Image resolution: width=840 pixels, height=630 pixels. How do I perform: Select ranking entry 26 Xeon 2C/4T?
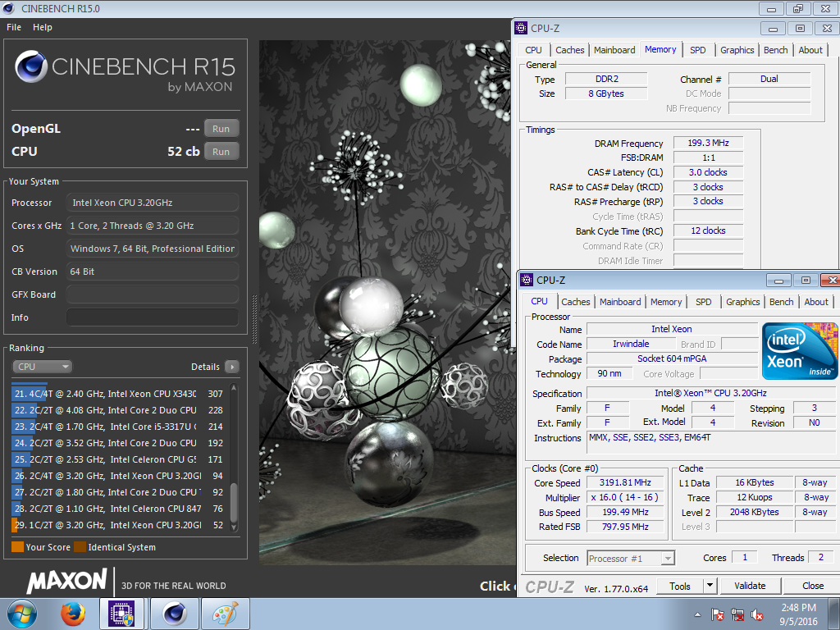coord(118,476)
